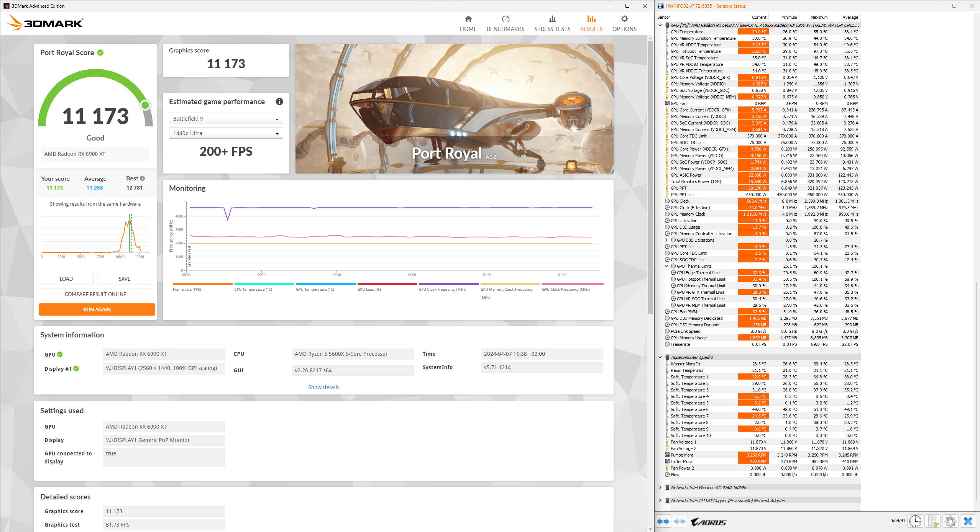Collapse the GPU Thermal Limits group

point(666,266)
